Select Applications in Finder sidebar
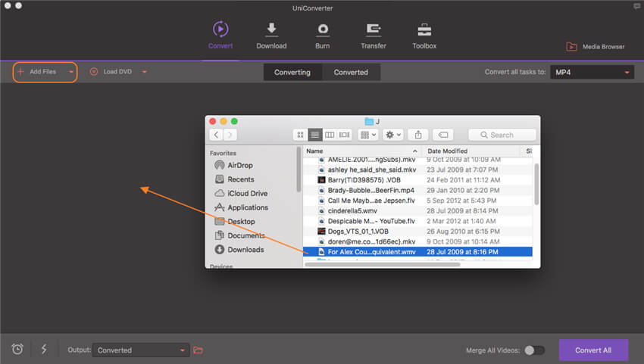 242,207
